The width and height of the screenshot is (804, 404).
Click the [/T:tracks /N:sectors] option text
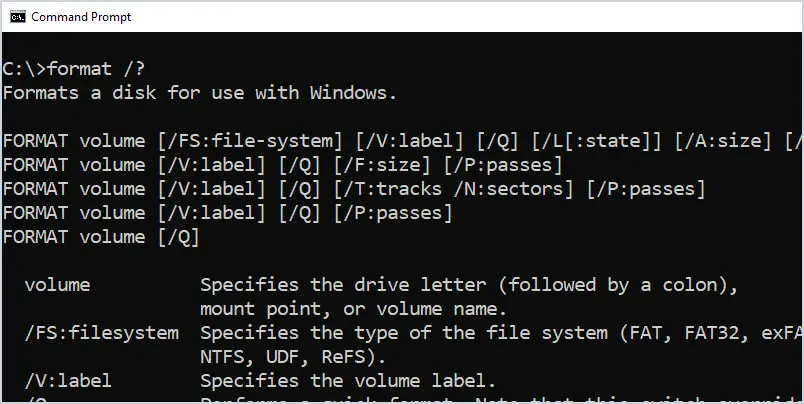tap(454, 189)
